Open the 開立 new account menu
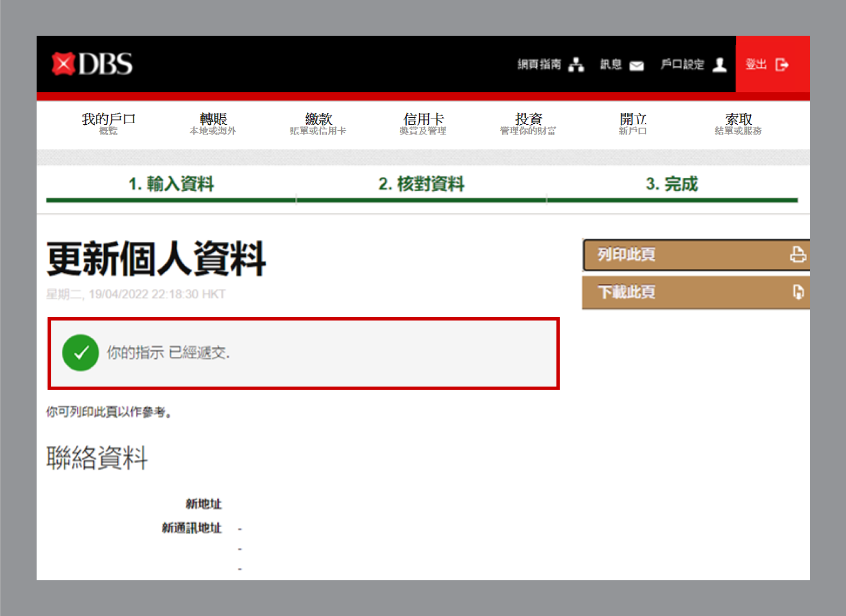846x616 pixels. tap(633, 123)
